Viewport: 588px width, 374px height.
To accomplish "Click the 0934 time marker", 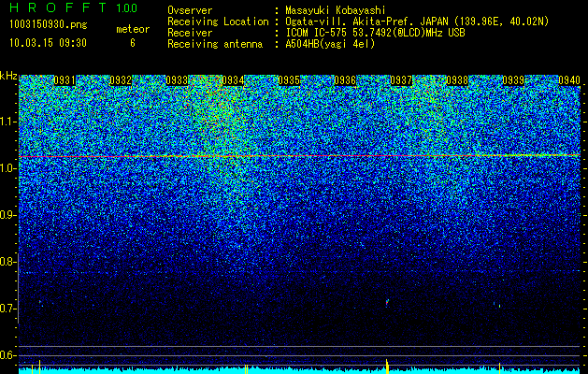I will (233, 80).
